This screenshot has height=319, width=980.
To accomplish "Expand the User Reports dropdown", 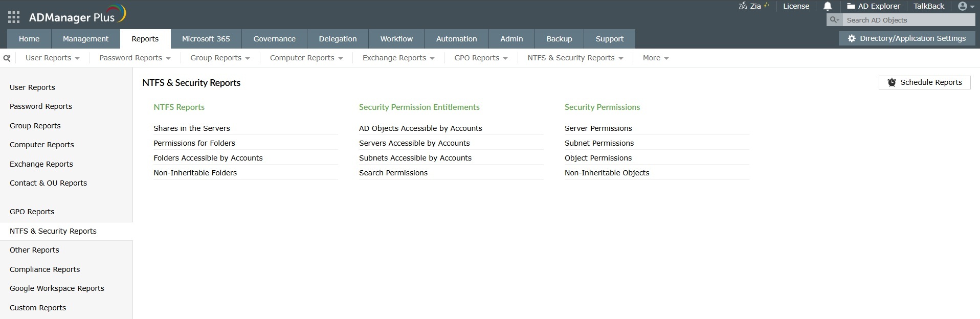I will (52, 58).
